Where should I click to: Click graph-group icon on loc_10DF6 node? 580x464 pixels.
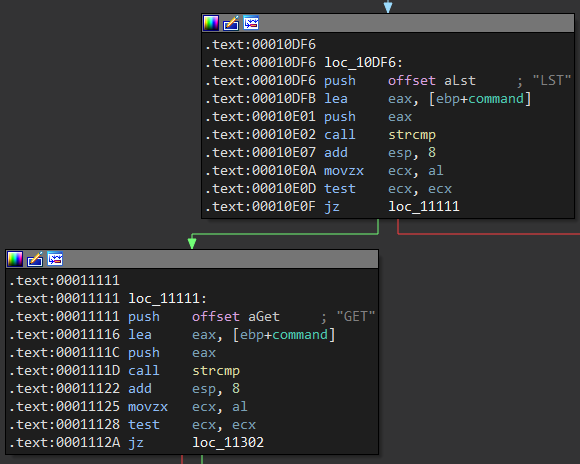tap(251, 23)
